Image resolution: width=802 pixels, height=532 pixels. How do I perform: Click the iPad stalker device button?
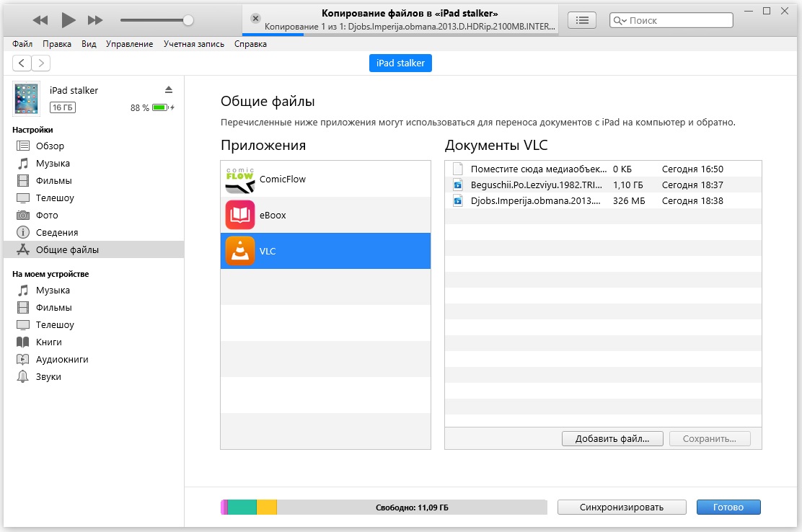(400, 63)
